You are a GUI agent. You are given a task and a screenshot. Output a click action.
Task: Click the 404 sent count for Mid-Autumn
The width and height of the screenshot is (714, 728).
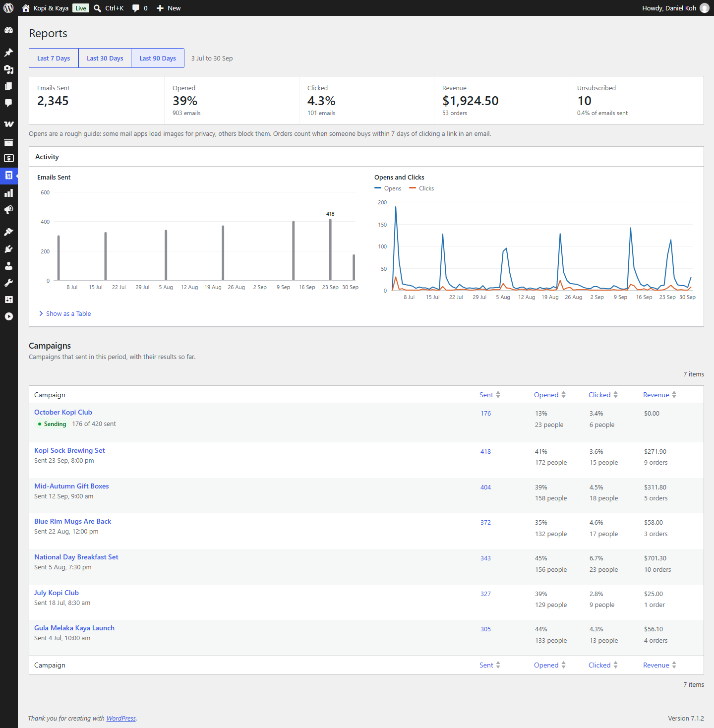coord(485,487)
